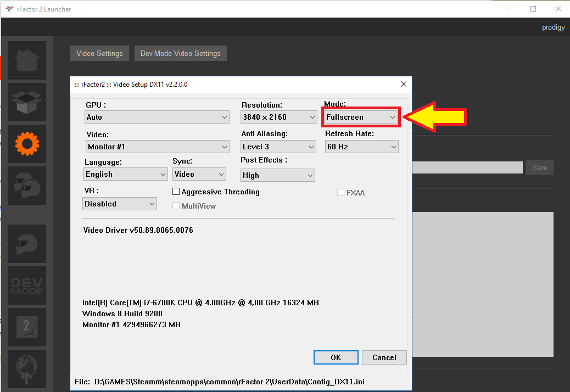Image resolution: width=570 pixels, height=392 pixels.
Task: Click the Video Driver v50.89.0065.0076 text
Action: [x=138, y=230]
